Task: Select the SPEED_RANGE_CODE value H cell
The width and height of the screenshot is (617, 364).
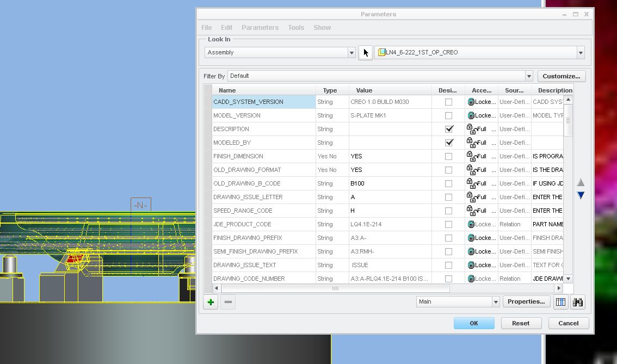Action: coord(390,211)
